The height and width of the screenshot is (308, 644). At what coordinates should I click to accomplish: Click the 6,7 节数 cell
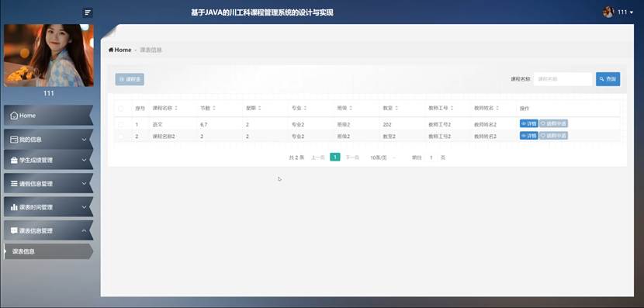(x=204, y=124)
